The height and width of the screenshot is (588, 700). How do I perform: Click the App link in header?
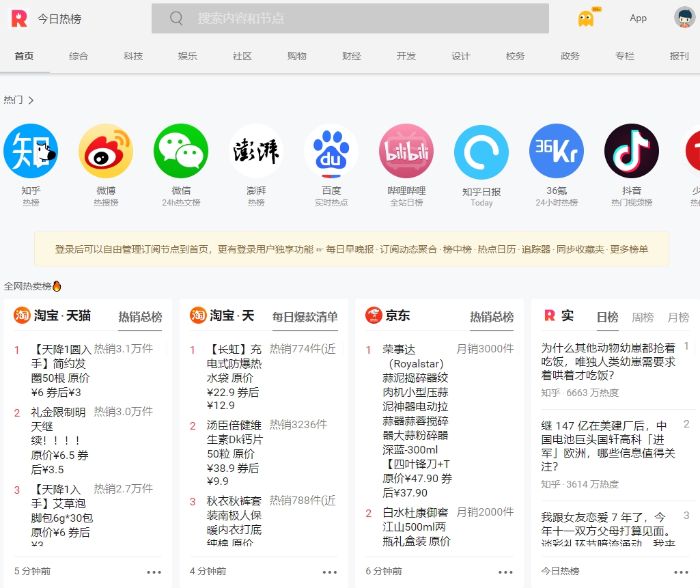click(x=638, y=18)
